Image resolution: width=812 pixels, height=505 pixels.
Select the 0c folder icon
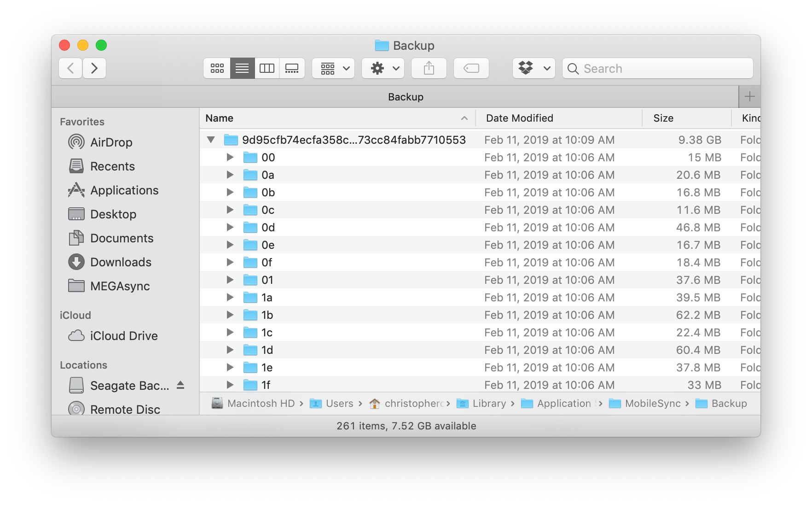point(250,210)
